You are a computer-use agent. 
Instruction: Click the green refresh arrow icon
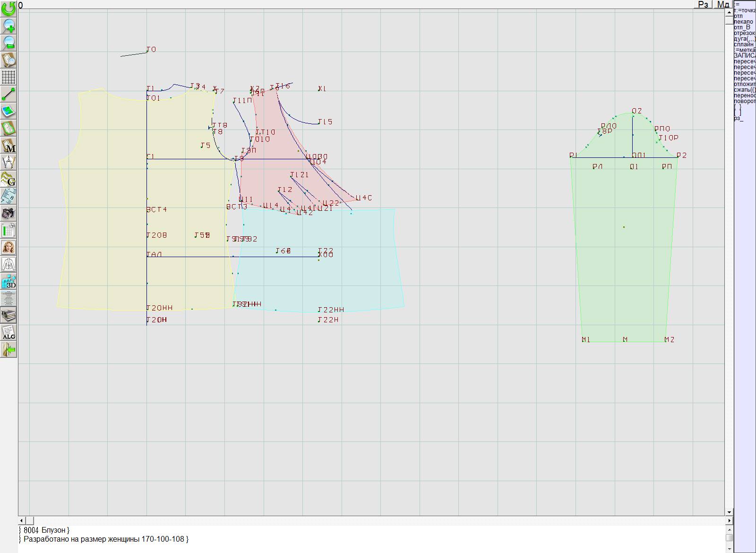[9, 8]
